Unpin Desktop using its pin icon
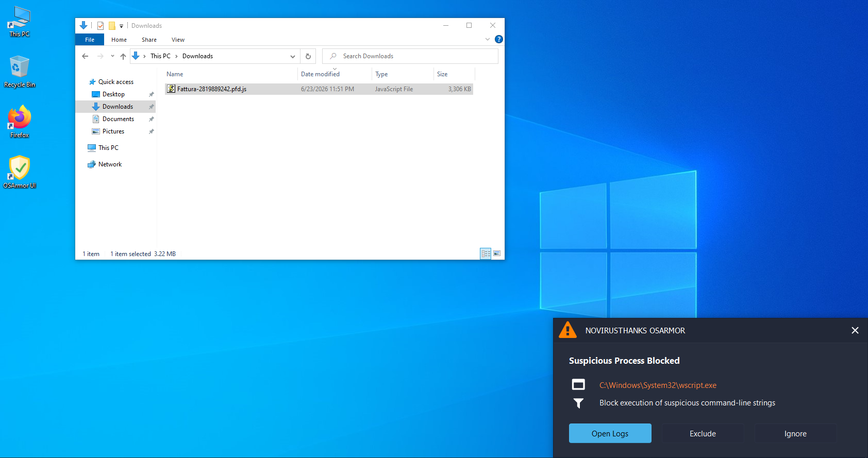Screen dimensions: 868x458 point(152,94)
